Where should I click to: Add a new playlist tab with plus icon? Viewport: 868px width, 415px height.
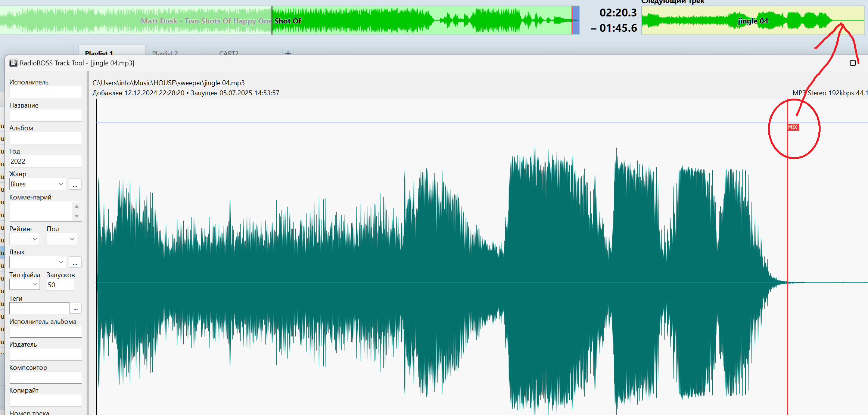point(288,53)
